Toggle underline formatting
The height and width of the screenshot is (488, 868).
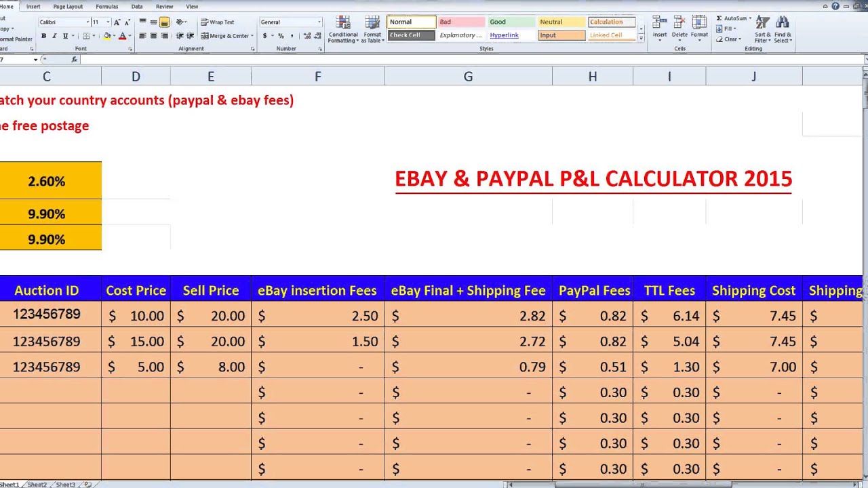pyautogui.click(x=64, y=36)
